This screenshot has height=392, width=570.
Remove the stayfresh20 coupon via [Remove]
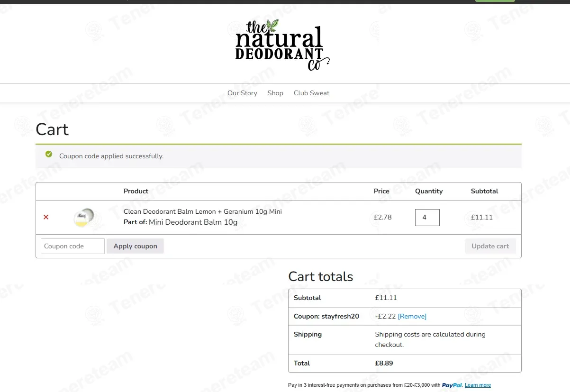412,316
